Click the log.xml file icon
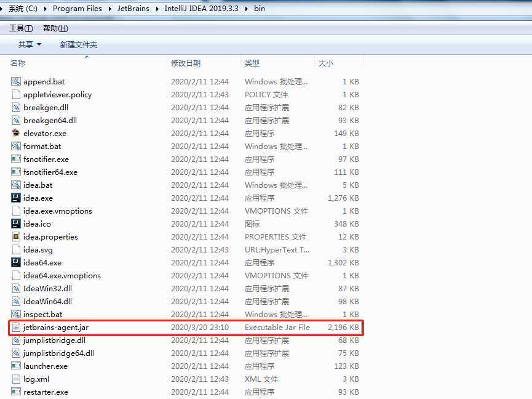The width and height of the screenshot is (532, 399). [16, 379]
